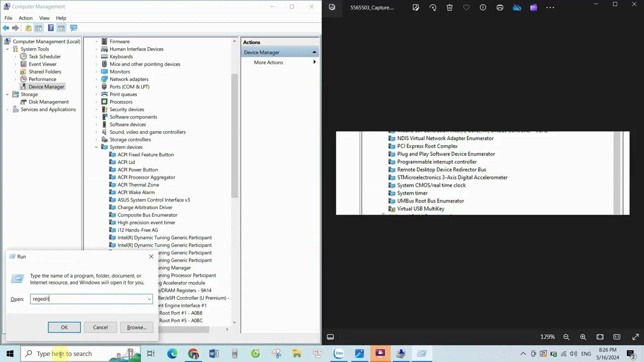
Task: Go back using the Computer Management toolbar arrow
Action: pos(6,28)
